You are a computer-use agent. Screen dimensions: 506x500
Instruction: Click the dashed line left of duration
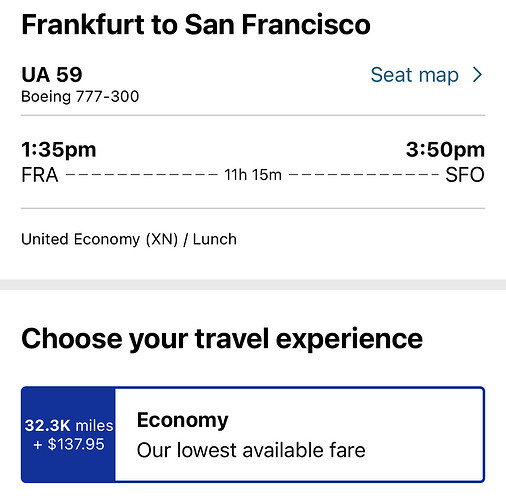pyautogui.click(x=142, y=174)
